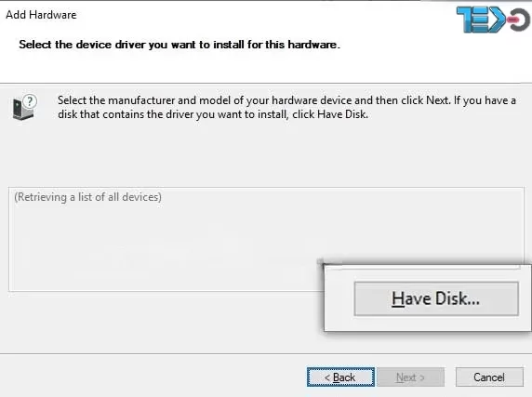Click the blue TED logo letters
This screenshot has height=397, width=532.
click(x=481, y=20)
